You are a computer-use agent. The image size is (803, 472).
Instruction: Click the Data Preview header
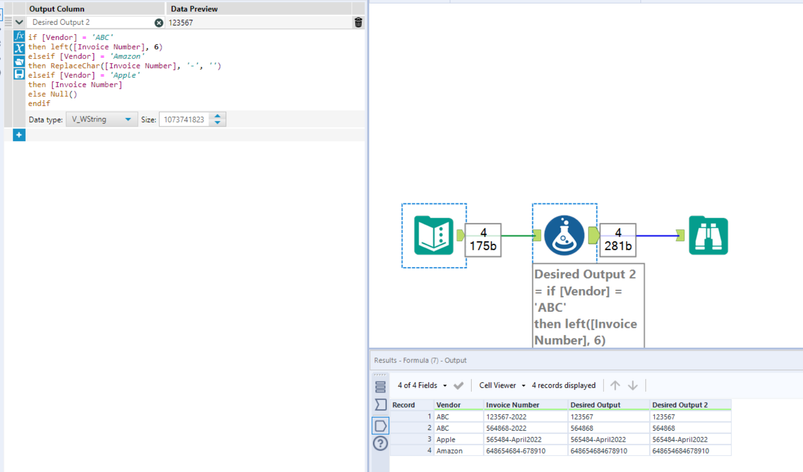click(258, 9)
